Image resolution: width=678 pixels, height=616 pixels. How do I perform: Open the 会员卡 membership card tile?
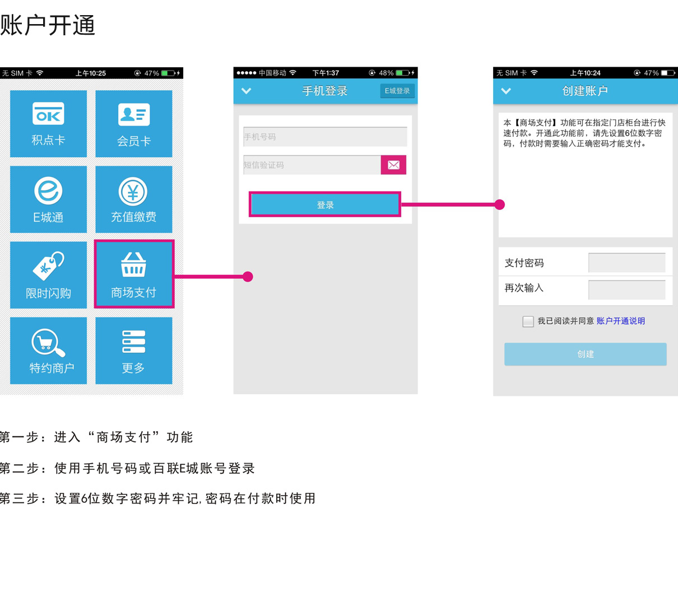pyautogui.click(x=133, y=124)
